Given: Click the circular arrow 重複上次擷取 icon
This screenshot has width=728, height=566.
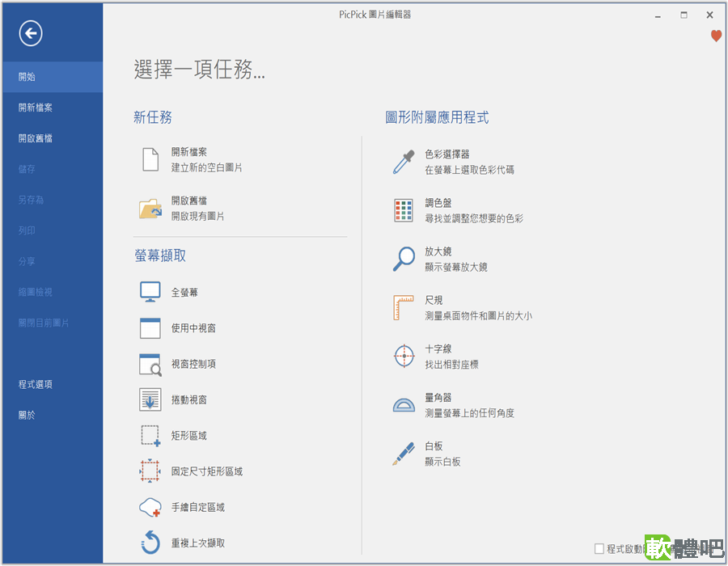Looking at the screenshot, I should 150,543.
